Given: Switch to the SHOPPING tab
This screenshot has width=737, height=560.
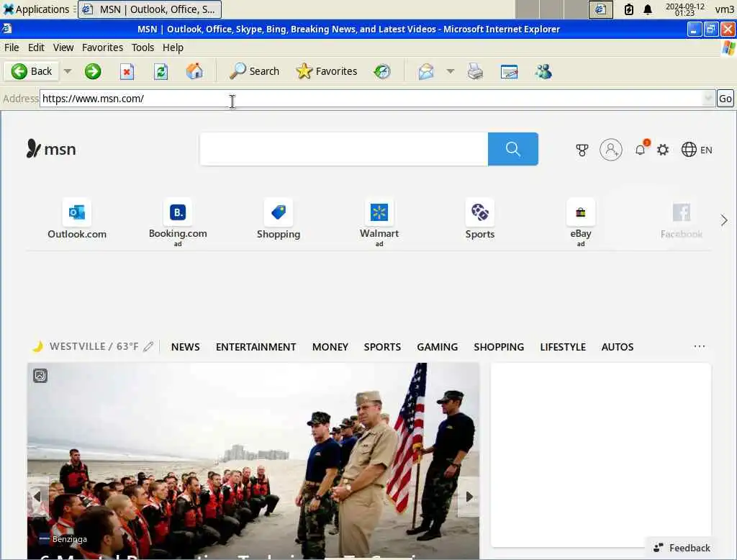Looking at the screenshot, I should (499, 347).
